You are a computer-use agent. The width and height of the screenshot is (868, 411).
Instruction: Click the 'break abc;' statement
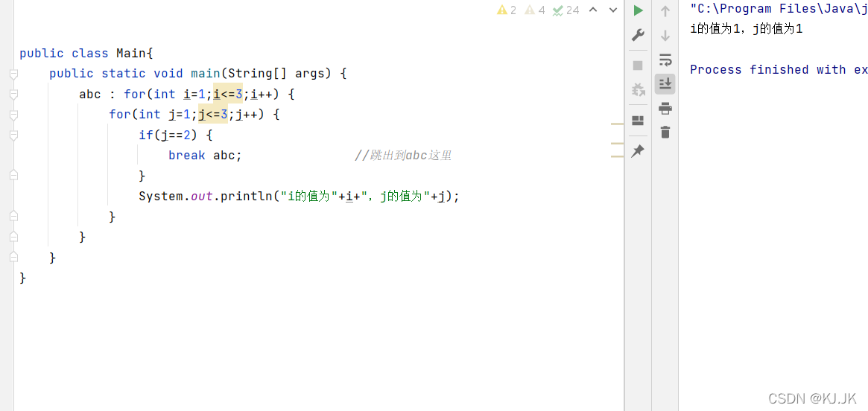(206, 156)
